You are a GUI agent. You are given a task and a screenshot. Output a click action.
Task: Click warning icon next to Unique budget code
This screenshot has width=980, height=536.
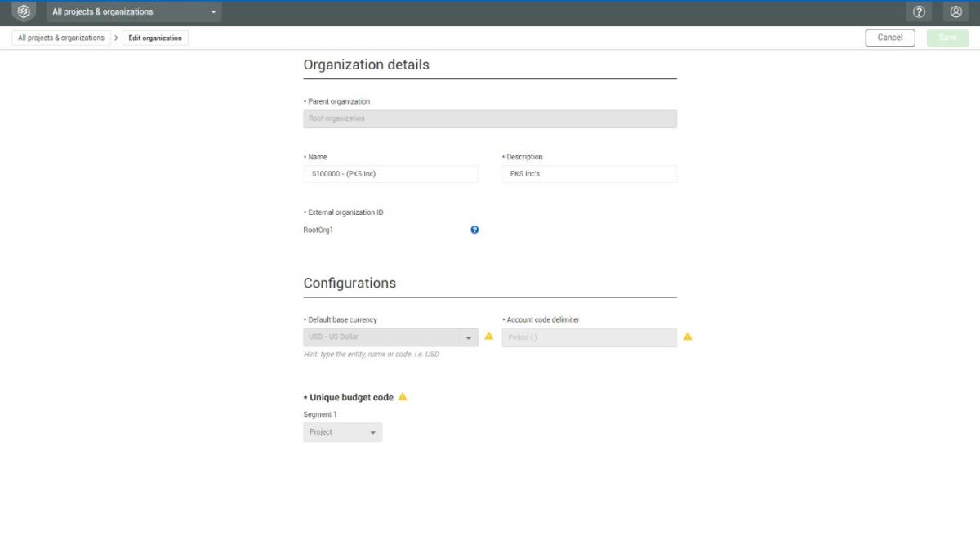(403, 397)
